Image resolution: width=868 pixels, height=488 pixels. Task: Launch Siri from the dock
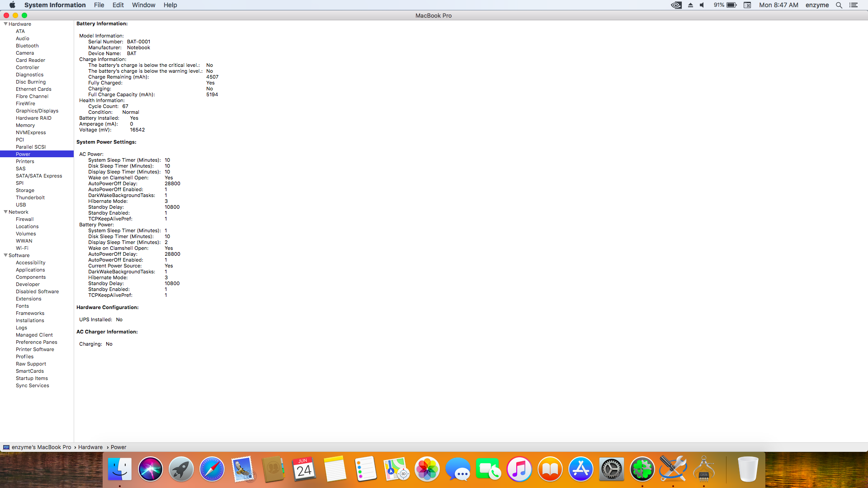coord(150,469)
